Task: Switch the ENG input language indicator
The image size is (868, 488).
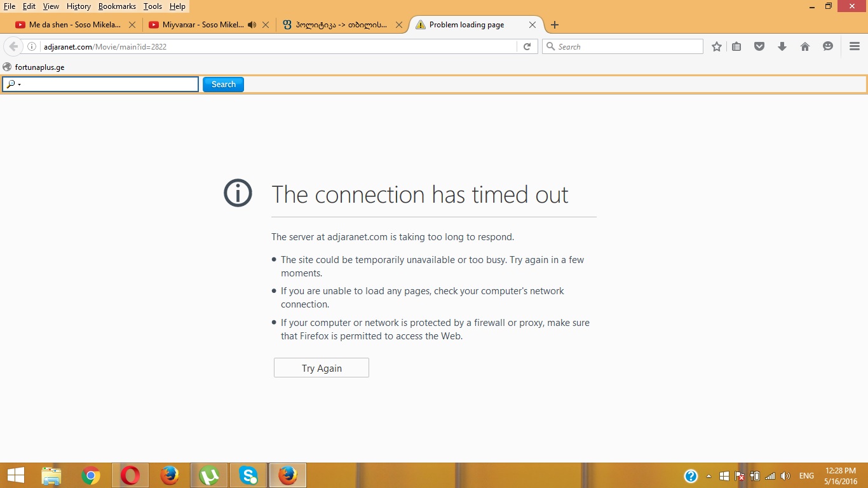Action: (x=806, y=476)
